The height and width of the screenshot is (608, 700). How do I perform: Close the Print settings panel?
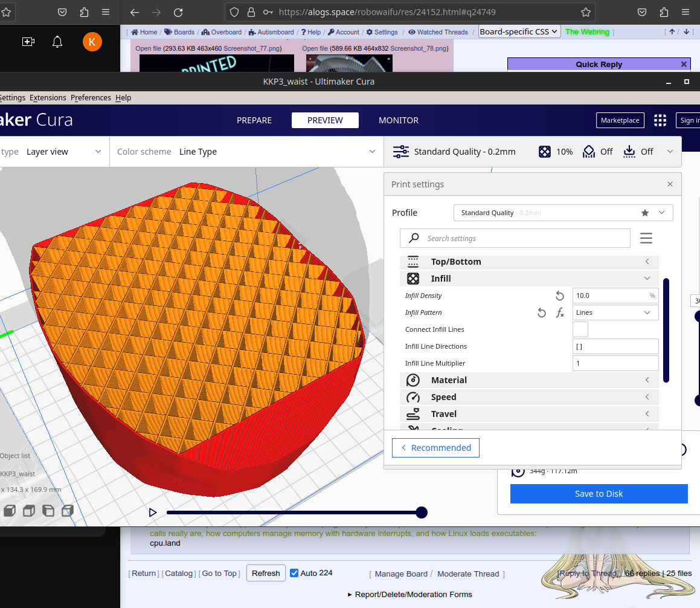click(670, 184)
